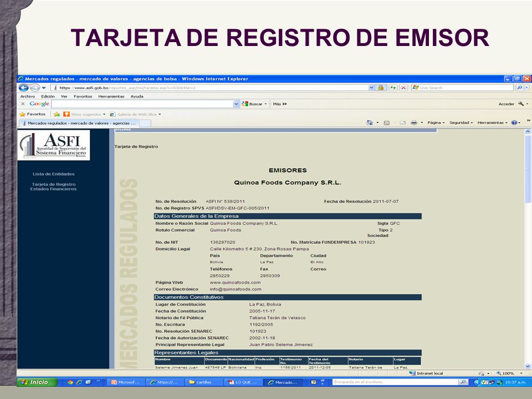Screen dimensions: 532x399
Task: Click the Búsqueda en el escritorio box
Action: pyautogui.click(x=395, y=382)
